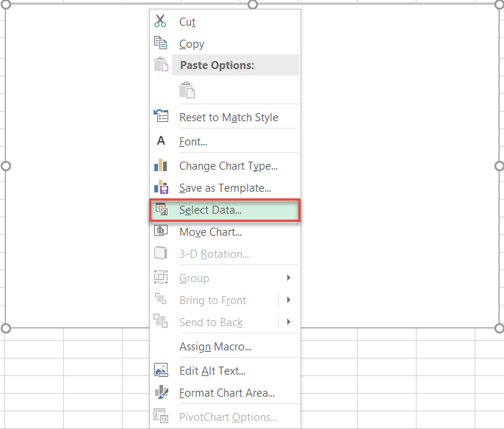Click the Cut scissors icon
This screenshot has width=504, height=429.
tap(160, 21)
